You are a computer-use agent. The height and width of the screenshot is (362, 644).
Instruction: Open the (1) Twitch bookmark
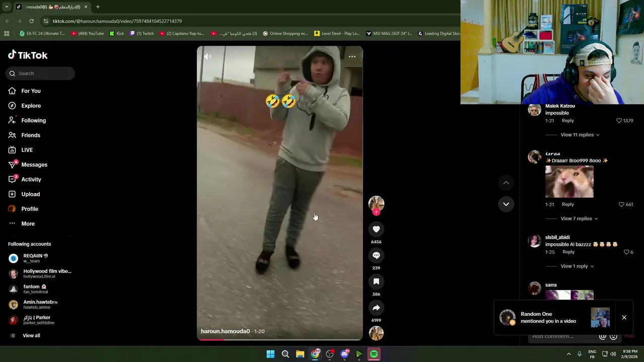point(142,34)
